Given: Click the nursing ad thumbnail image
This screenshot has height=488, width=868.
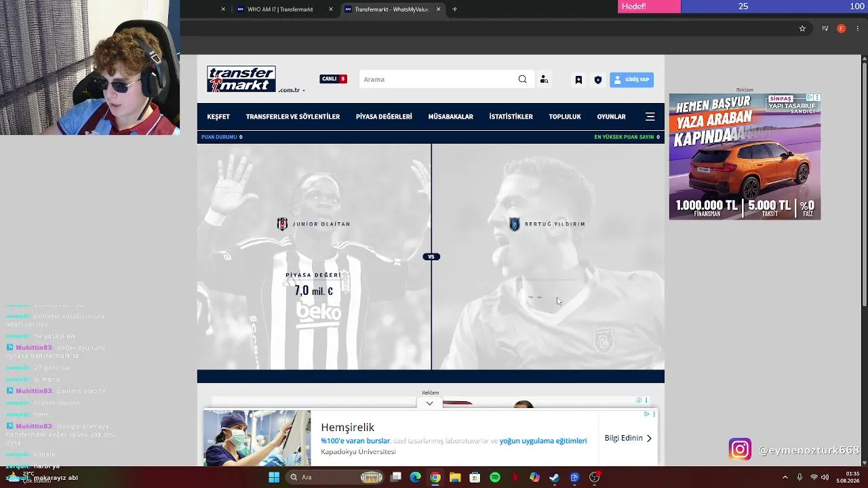Looking at the screenshot, I should [x=257, y=438].
